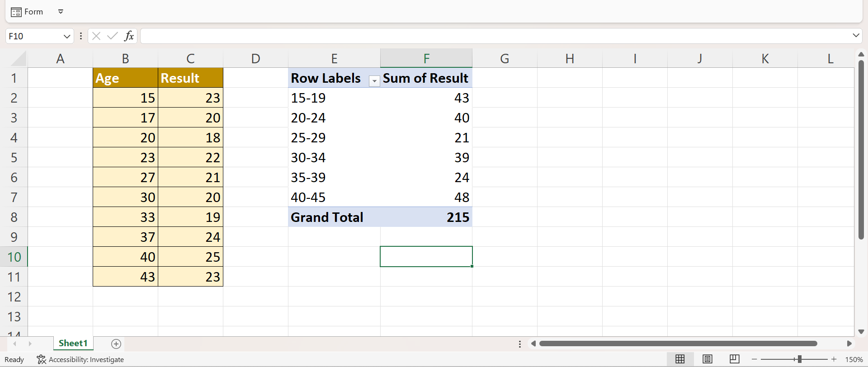Switch to Page Break Preview view
Viewport: 868px width, 367px height.
735,359
